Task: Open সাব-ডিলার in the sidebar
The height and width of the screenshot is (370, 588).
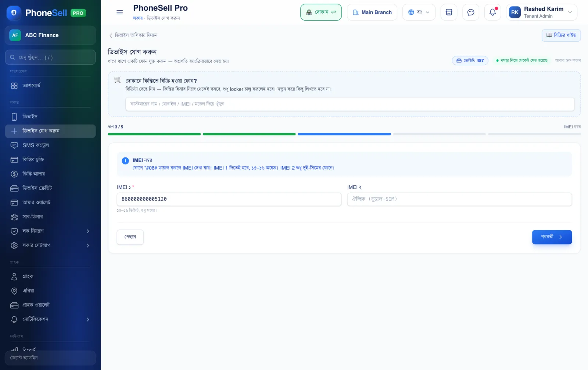Action: pyautogui.click(x=50, y=217)
